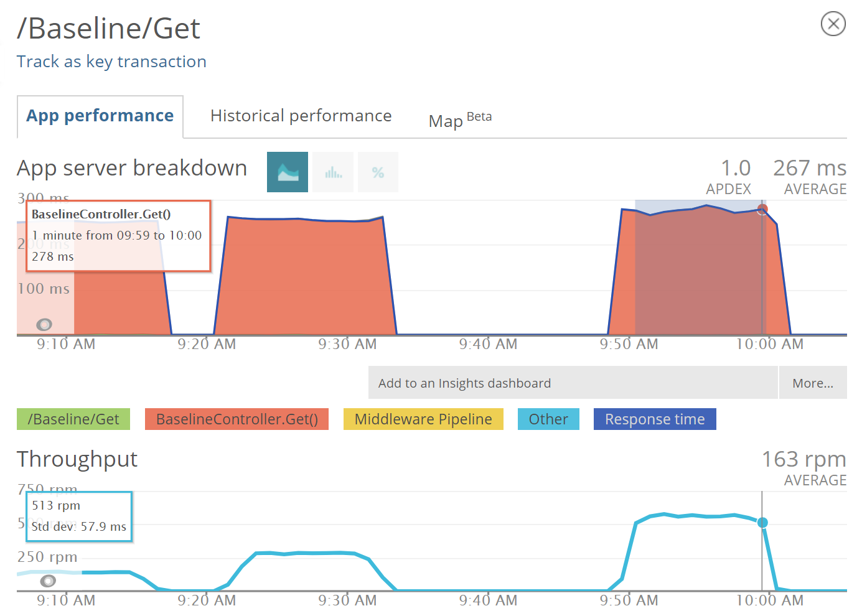862x616 pixels.
Task: Toggle the BaselineController.Get() legend item
Action: tap(237, 419)
